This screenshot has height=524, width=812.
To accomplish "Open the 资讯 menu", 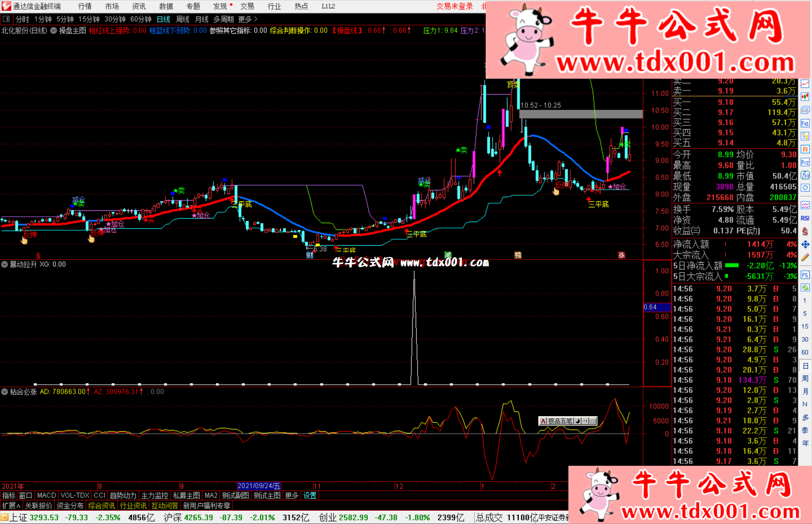I will 139,6.
